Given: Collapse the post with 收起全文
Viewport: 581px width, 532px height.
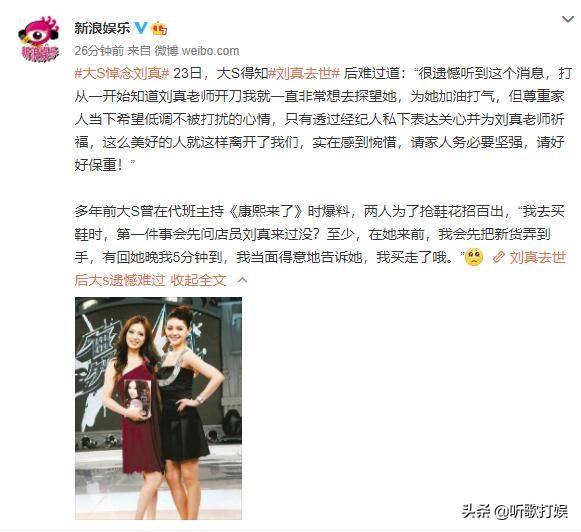Looking at the screenshot, I should pyautogui.click(x=198, y=280).
